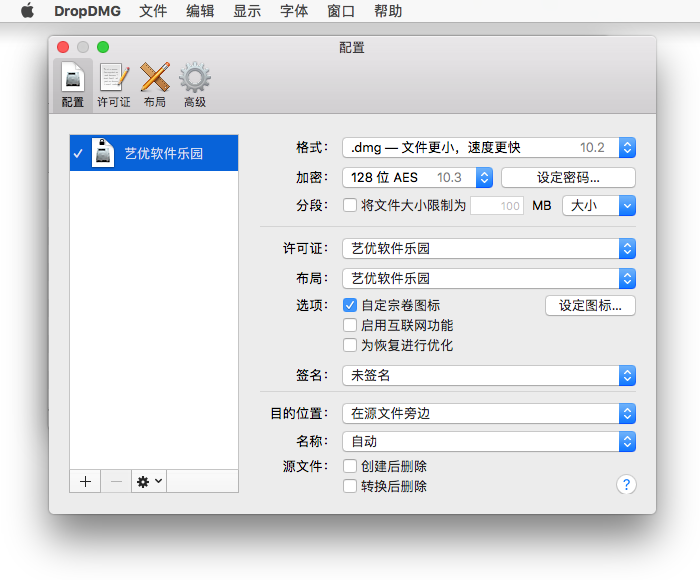This screenshot has height=580, width=700.
Task: Add a new configuration with plus button
Action: (85, 481)
